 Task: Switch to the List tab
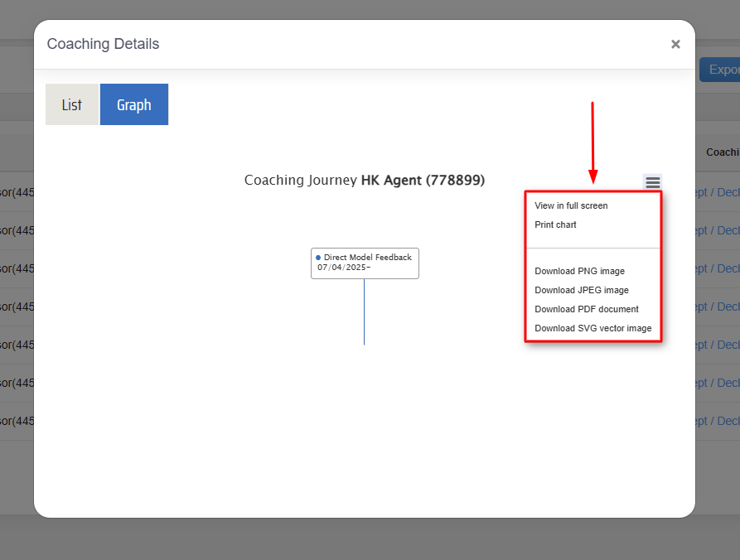72,104
